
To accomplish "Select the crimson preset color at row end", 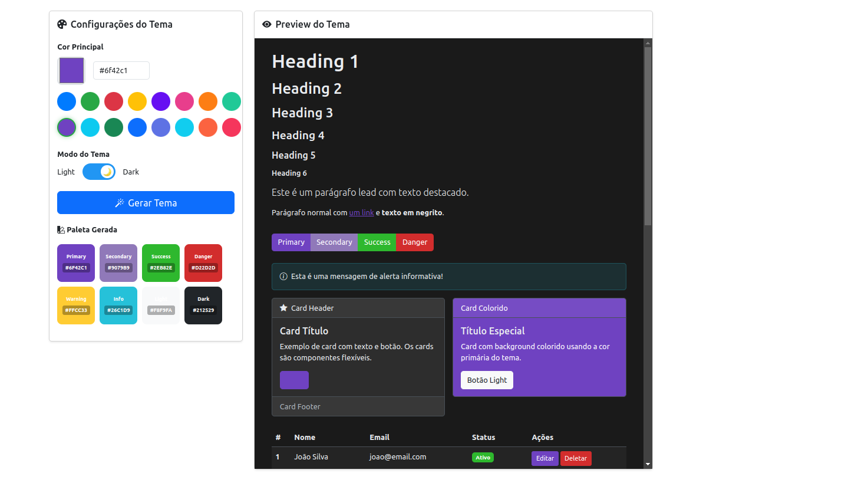I will point(232,127).
